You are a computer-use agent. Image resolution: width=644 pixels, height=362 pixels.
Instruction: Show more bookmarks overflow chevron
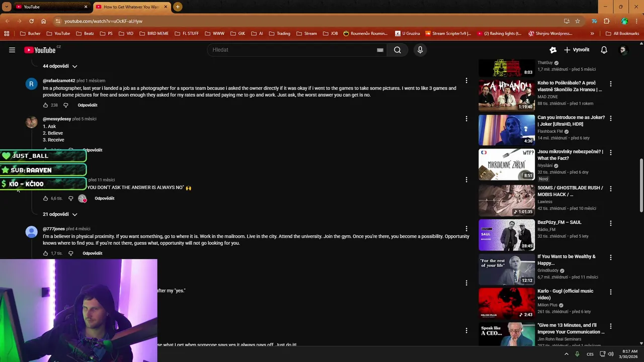592,34
